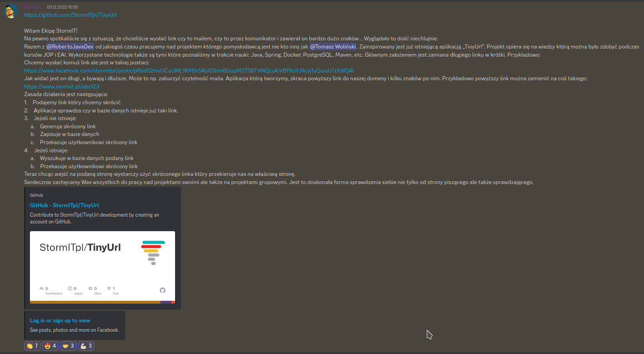
Task: Click the Fork icon in repo preview
Action: (x=109, y=288)
